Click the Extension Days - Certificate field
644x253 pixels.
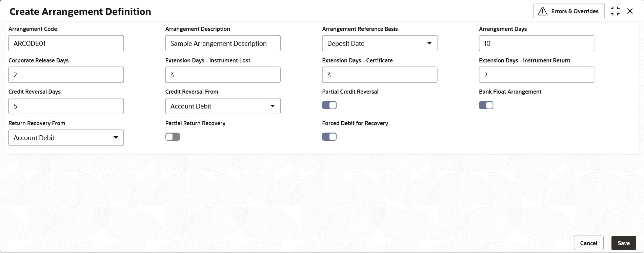380,75
